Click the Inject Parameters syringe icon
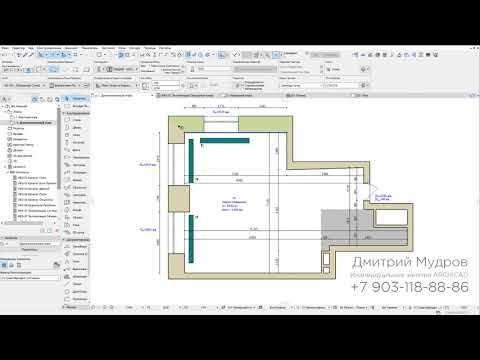 [x=32, y=55]
